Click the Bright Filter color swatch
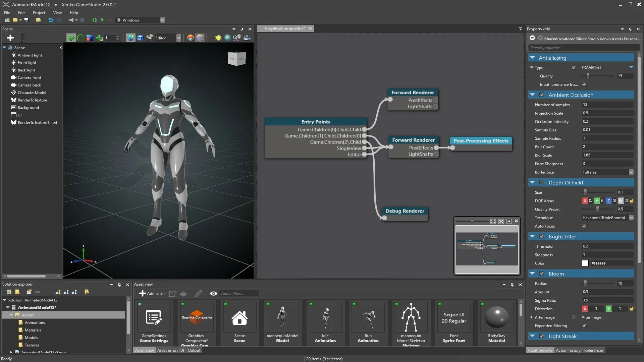This screenshot has width=644, height=362. pyautogui.click(x=585, y=263)
